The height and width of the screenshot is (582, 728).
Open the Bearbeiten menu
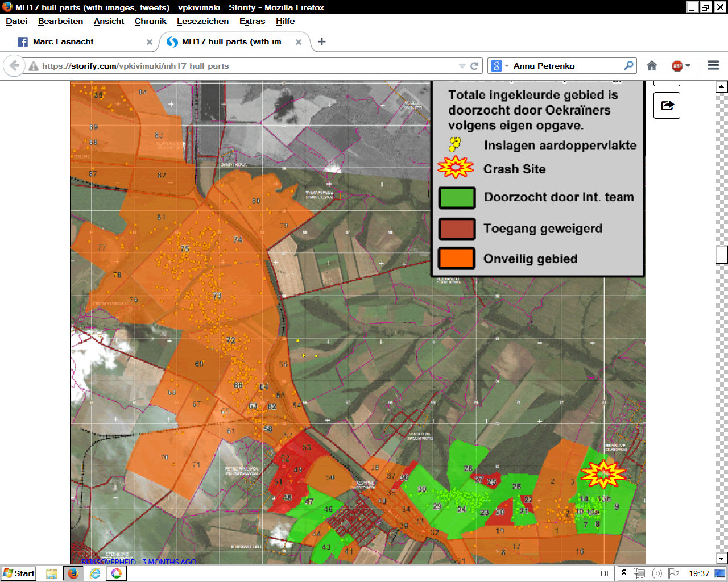click(x=60, y=21)
